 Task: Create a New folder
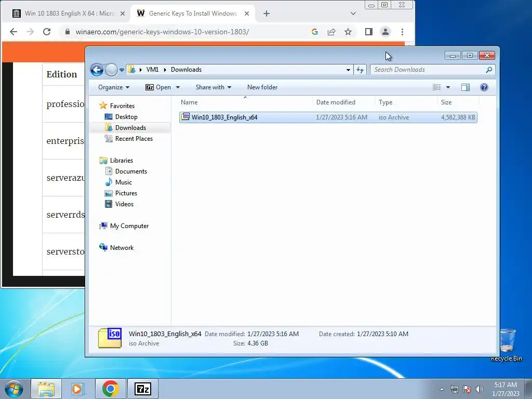coord(262,87)
